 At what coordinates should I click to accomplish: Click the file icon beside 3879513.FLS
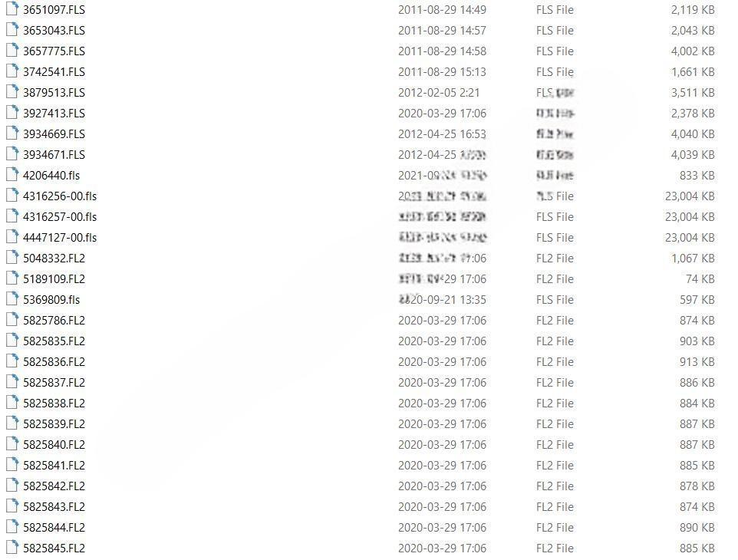12,92
